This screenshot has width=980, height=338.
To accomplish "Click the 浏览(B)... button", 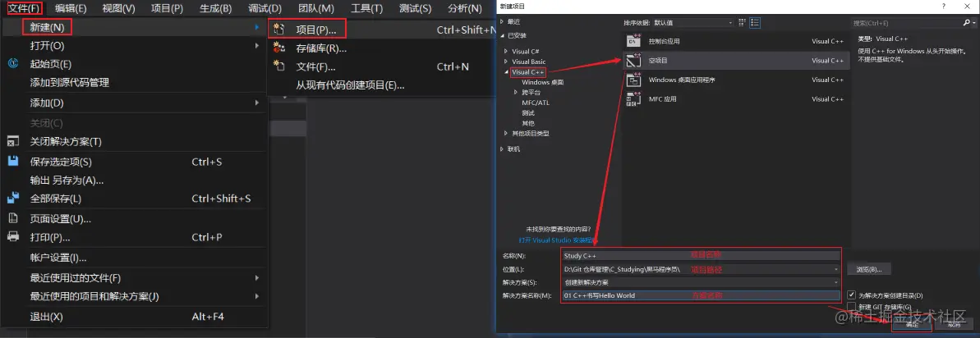I will (x=869, y=269).
